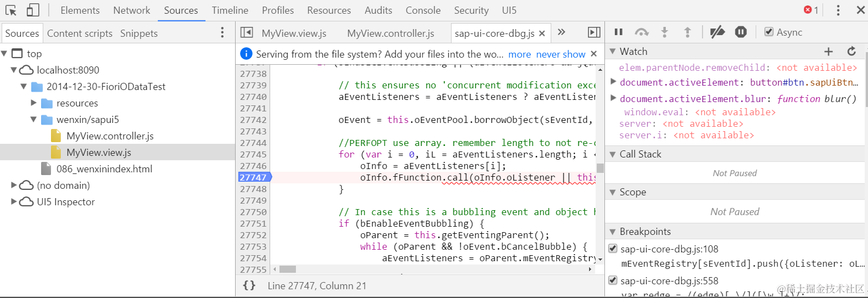Open the Security panel
Viewport: 868px width, 298px height.
(x=471, y=10)
